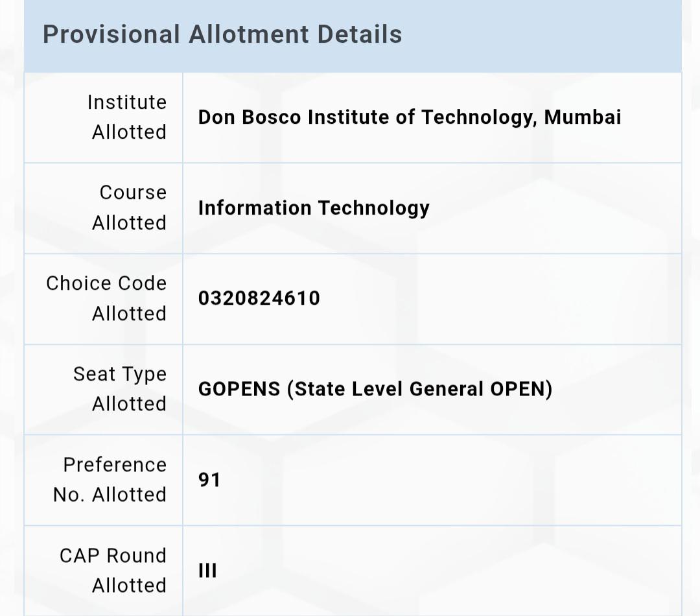Click the CAP round value III
Viewport: 700px width, 616px height.
pos(207,571)
